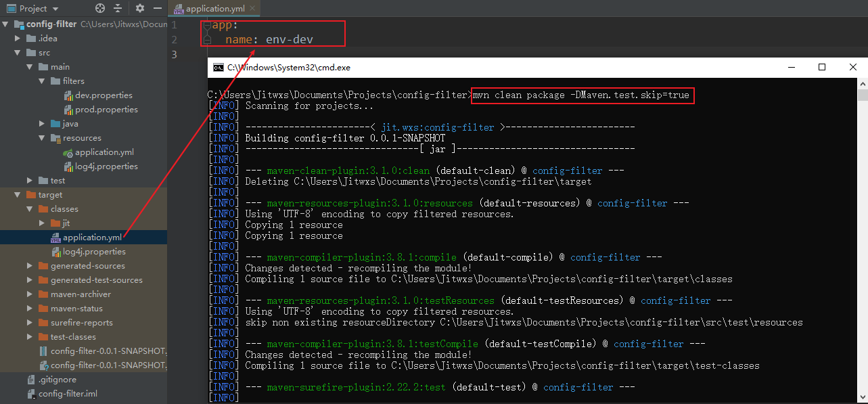Collapse the classes folder
Image resolution: width=868 pixels, height=404 pixels.
pyautogui.click(x=30, y=209)
